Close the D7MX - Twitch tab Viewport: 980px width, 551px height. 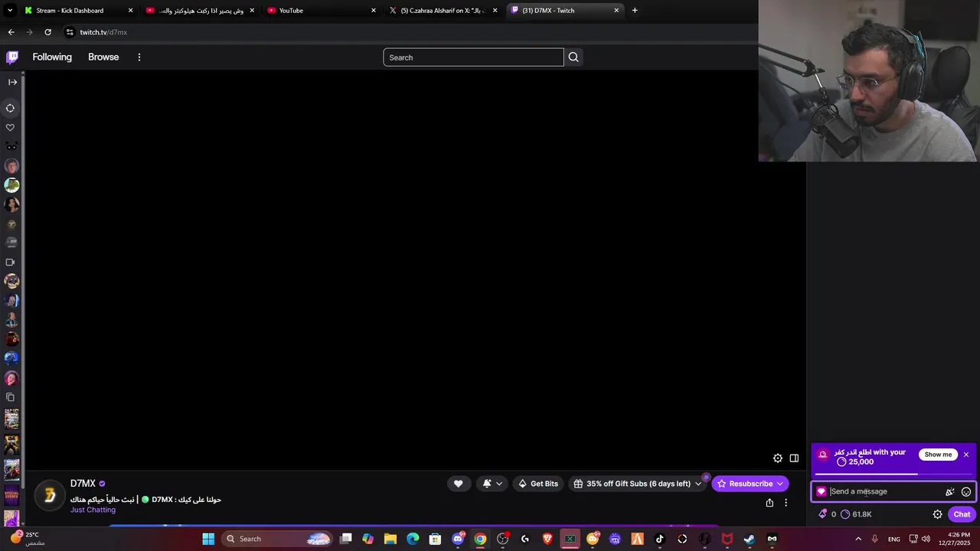coord(616,11)
